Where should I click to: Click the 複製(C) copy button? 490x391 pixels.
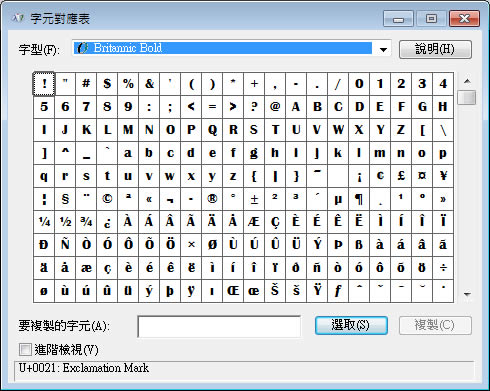point(435,325)
